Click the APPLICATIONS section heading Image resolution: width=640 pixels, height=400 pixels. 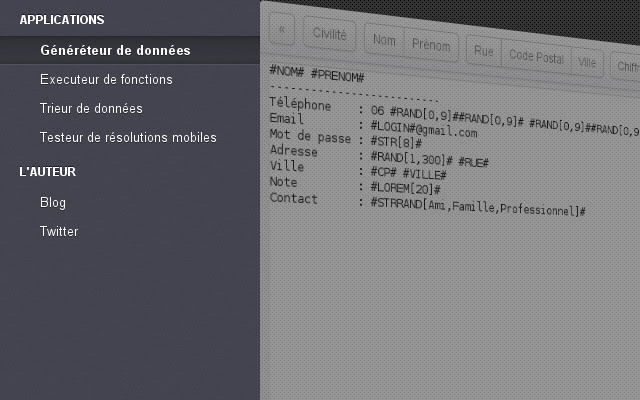coord(62,20)
